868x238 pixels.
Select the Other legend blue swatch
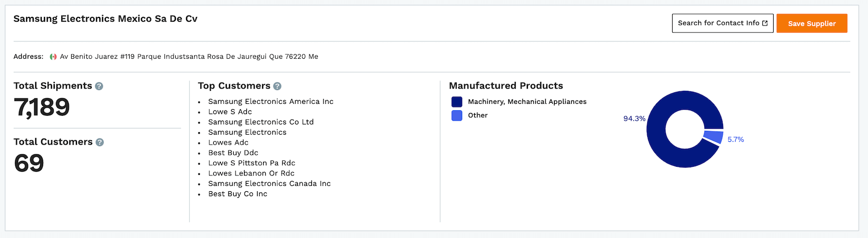point(457,115)
